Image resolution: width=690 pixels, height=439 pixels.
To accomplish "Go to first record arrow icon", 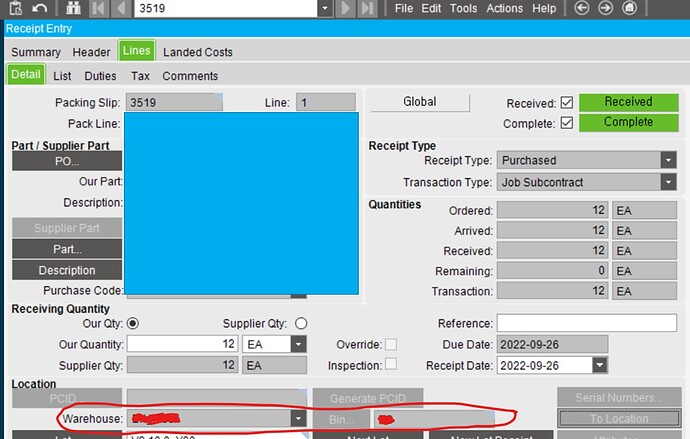I will [x=99, y=8].
